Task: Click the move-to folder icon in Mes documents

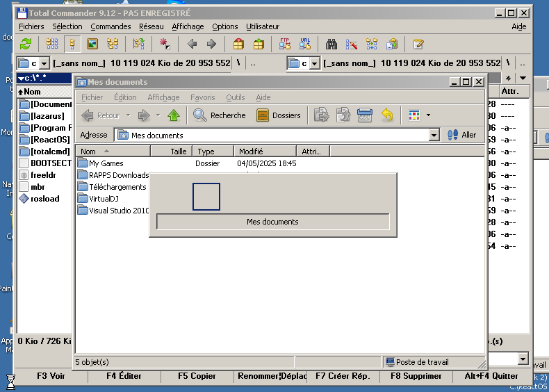Action: pos(322,115)
